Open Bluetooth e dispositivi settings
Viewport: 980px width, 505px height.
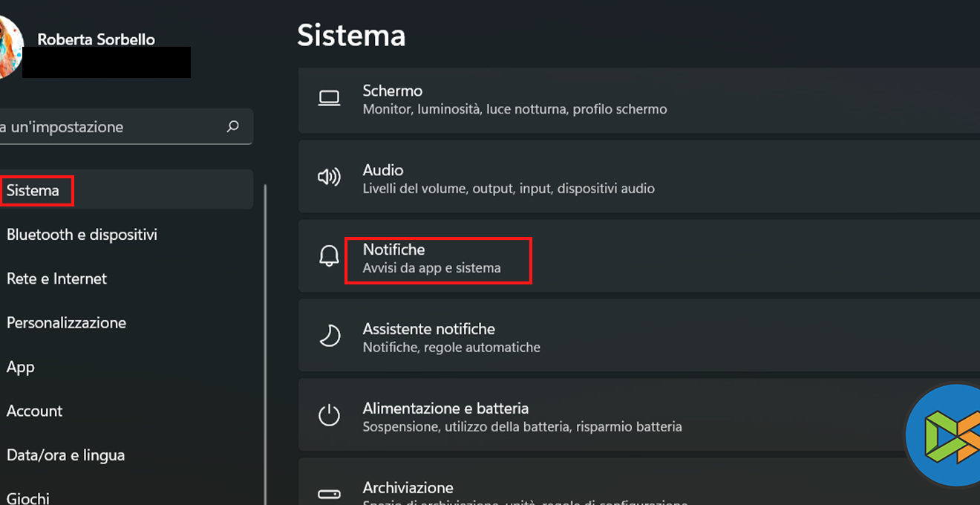tap(82, 235)
